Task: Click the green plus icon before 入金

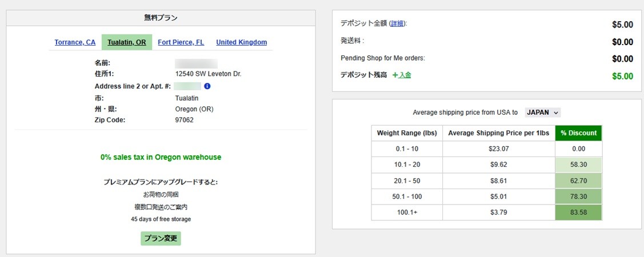Action: [395, 75]
